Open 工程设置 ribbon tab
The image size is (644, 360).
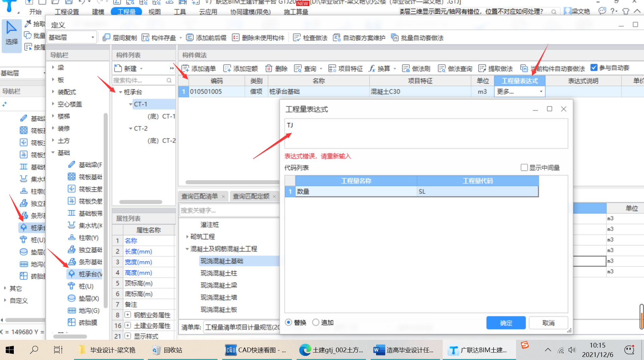point(67,12)
